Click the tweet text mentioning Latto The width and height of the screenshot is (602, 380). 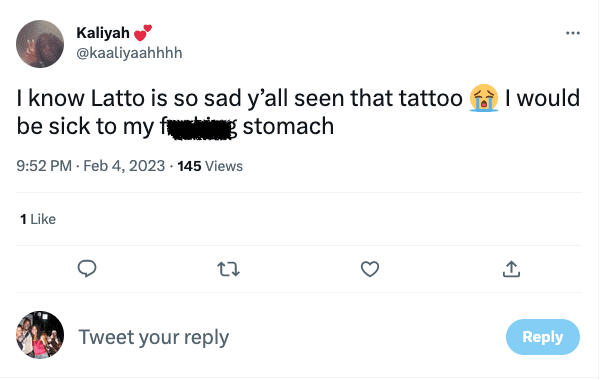tap(298, 112)
